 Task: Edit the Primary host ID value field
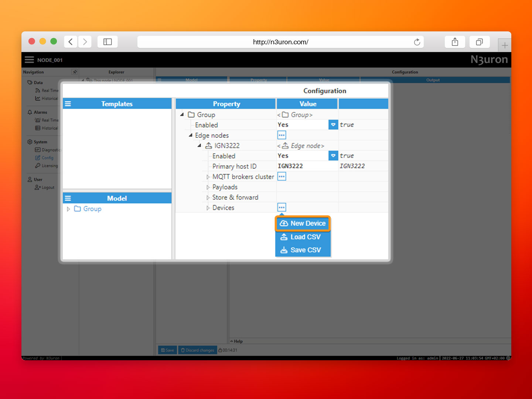[x=307, y=166]
